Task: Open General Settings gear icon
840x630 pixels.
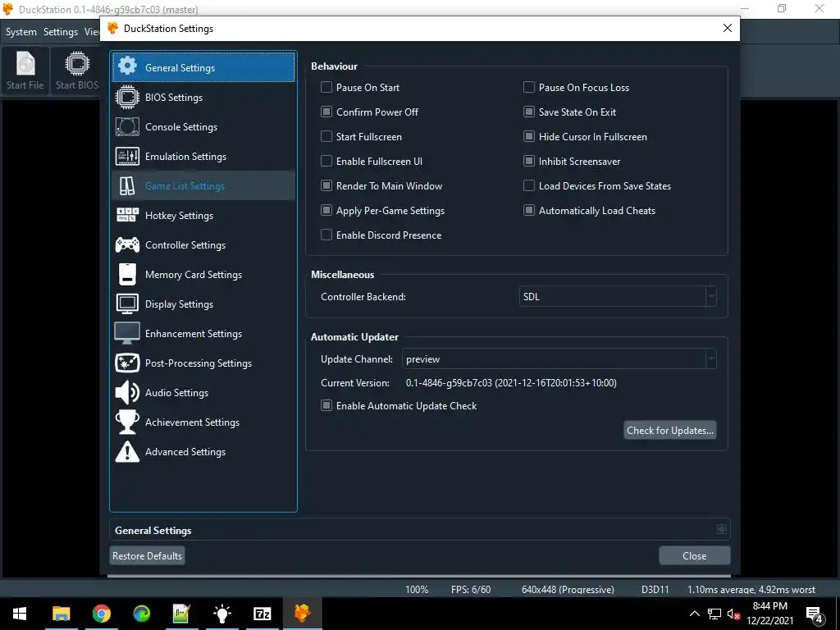Action: point(127,66)
